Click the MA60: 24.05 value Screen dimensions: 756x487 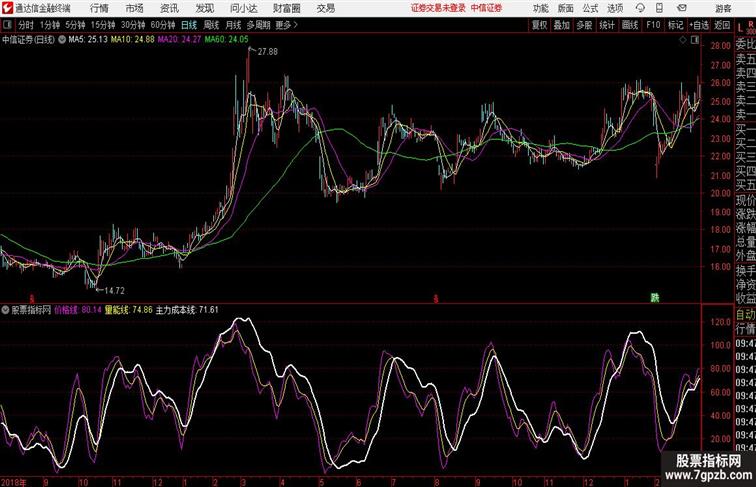tap(227, 40)
